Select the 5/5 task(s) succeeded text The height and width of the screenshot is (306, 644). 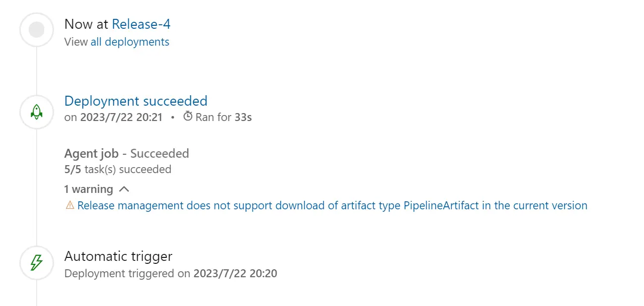point(118,169)
